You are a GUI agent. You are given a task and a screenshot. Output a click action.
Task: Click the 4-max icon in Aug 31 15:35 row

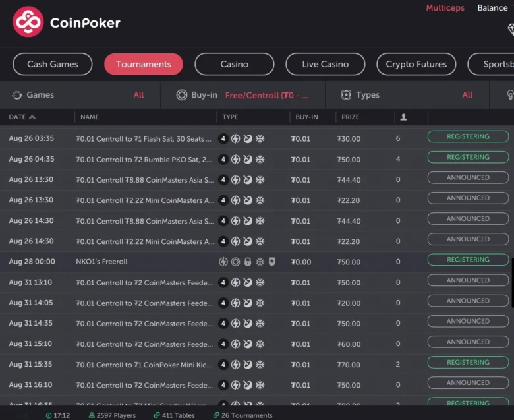[223, 365]
